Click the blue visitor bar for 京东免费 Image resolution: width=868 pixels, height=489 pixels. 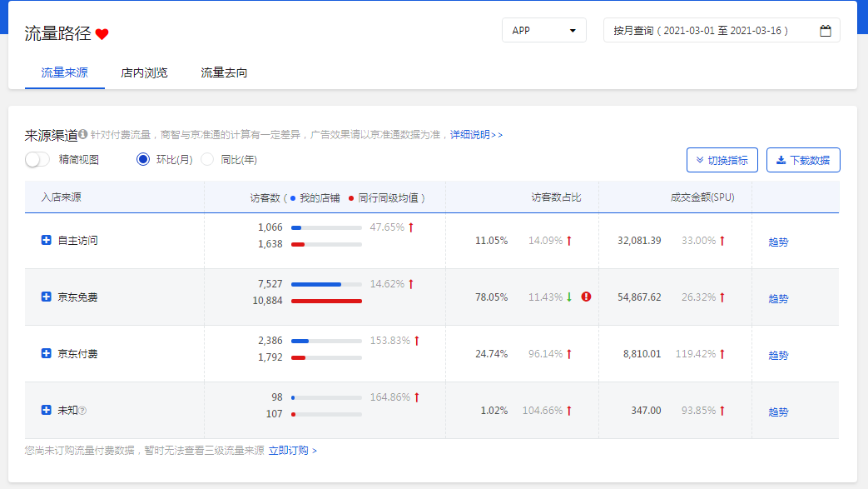pos(316,284)
